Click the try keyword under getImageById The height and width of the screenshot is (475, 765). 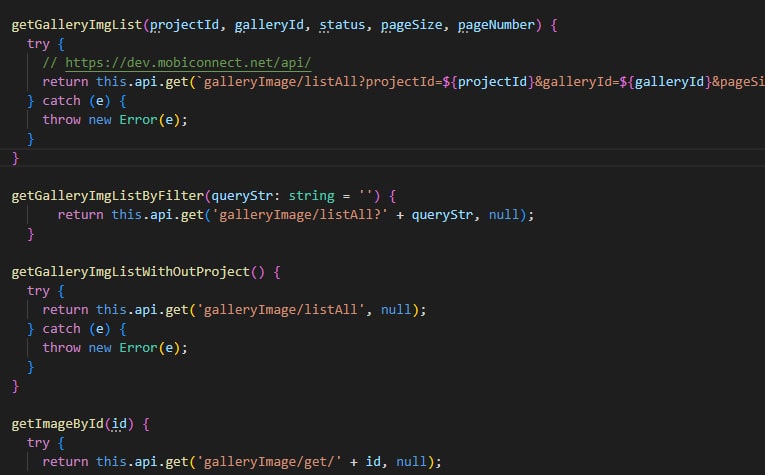point(38,443)
